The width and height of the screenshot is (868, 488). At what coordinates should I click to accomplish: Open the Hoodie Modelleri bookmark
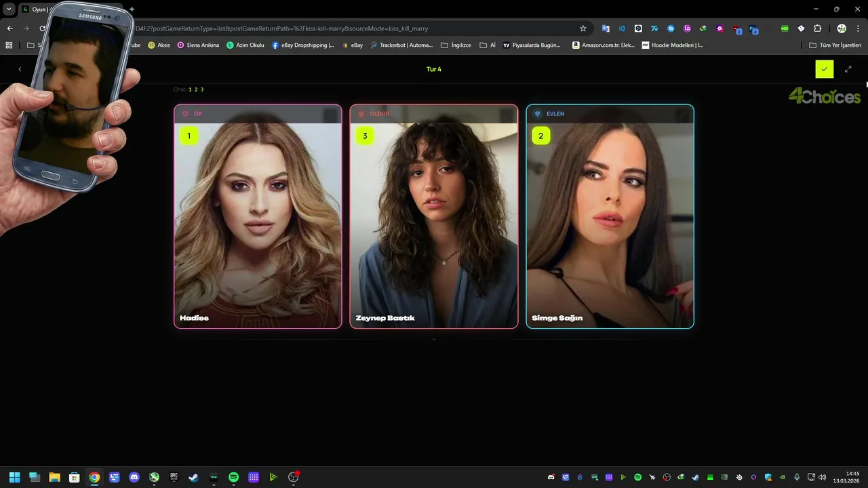point(673,45)
